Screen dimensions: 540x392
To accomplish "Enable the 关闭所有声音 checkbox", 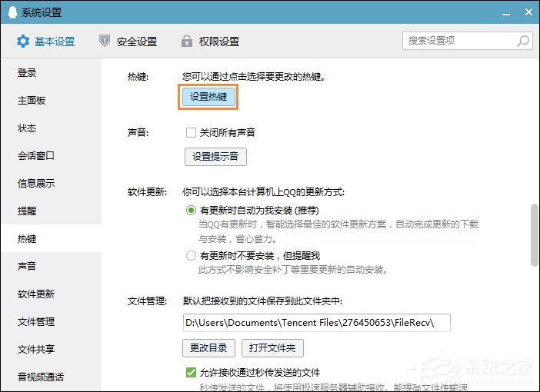I will tap(191, 132).
